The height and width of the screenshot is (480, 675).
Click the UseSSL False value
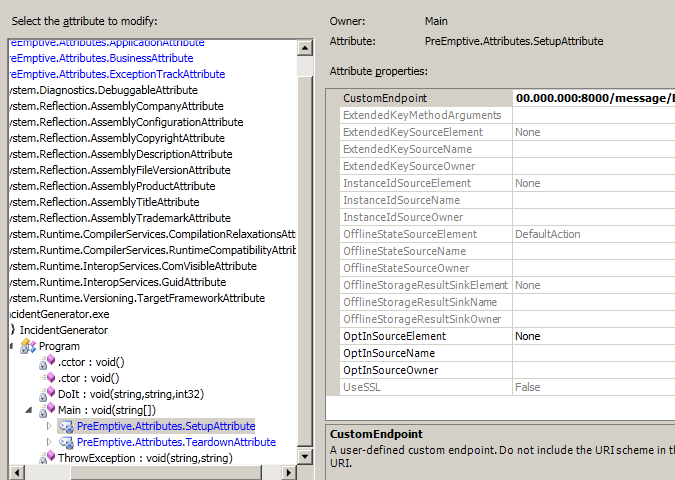coord(594,387)
